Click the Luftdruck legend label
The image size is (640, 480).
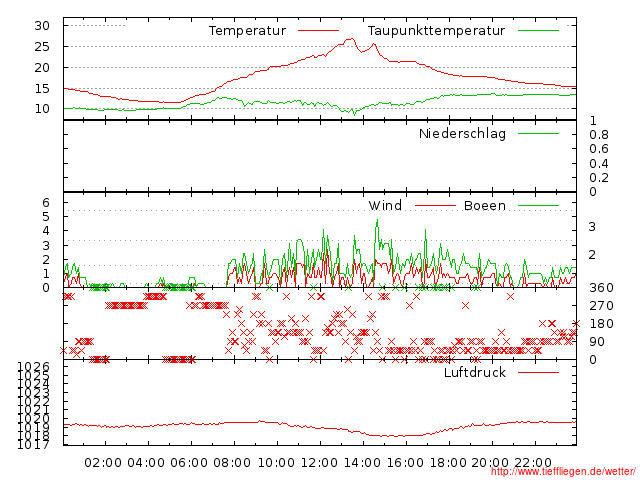[475, 372]
